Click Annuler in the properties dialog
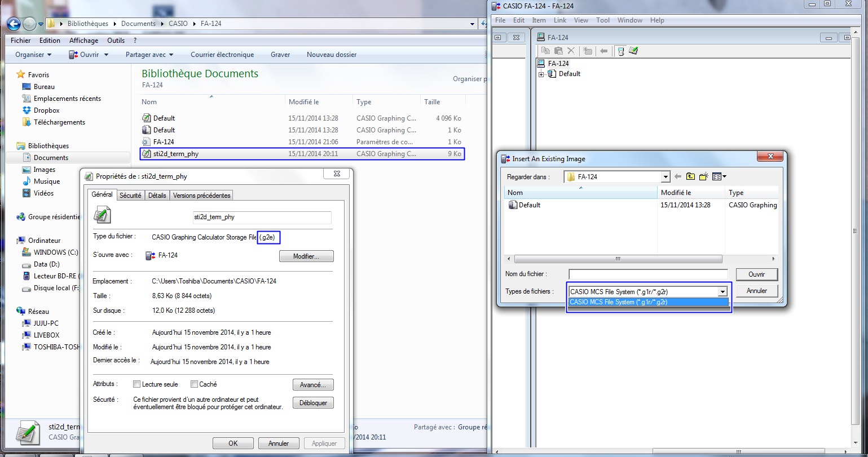 pos(279,443)
